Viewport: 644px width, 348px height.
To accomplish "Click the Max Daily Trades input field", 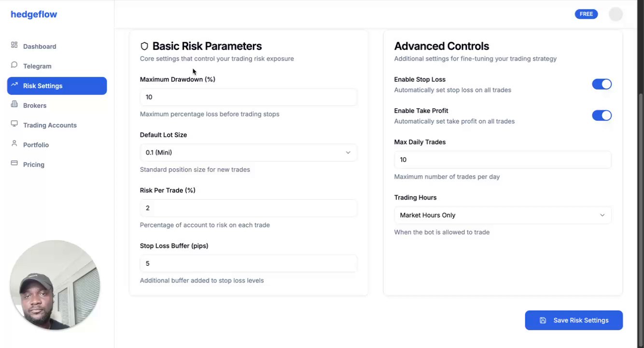I will pos(502,160).
